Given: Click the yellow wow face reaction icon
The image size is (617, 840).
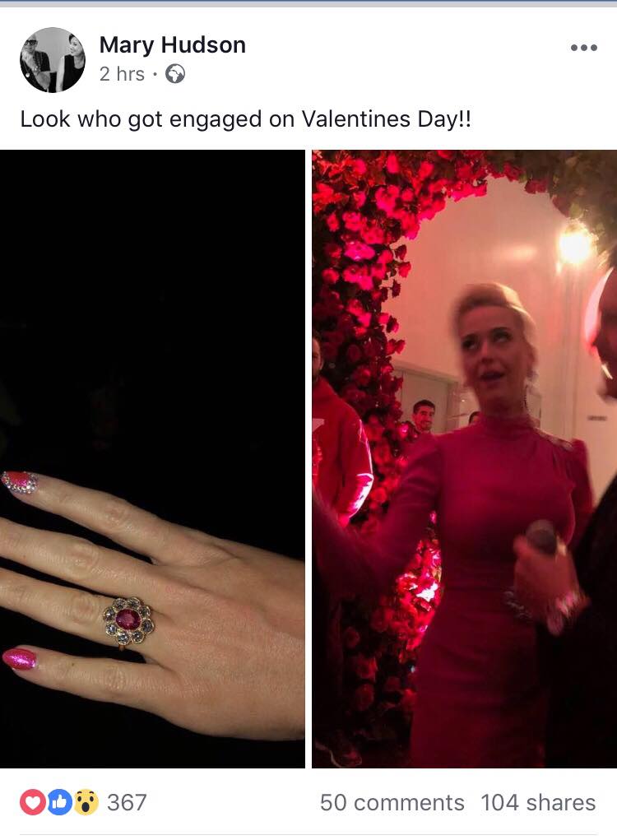Looking at the screenshot, I should click(86, 802).
